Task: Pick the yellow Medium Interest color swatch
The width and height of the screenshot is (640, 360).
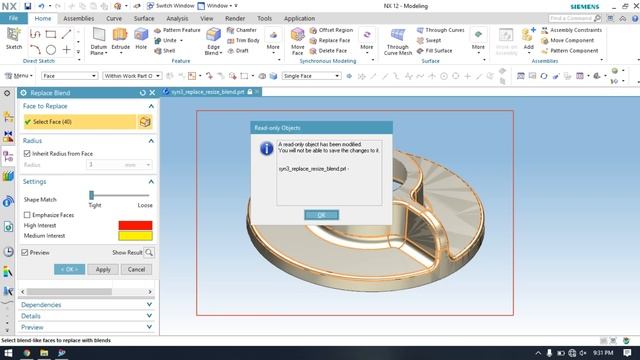Action: pyautogui.click(x=136, y=236)
